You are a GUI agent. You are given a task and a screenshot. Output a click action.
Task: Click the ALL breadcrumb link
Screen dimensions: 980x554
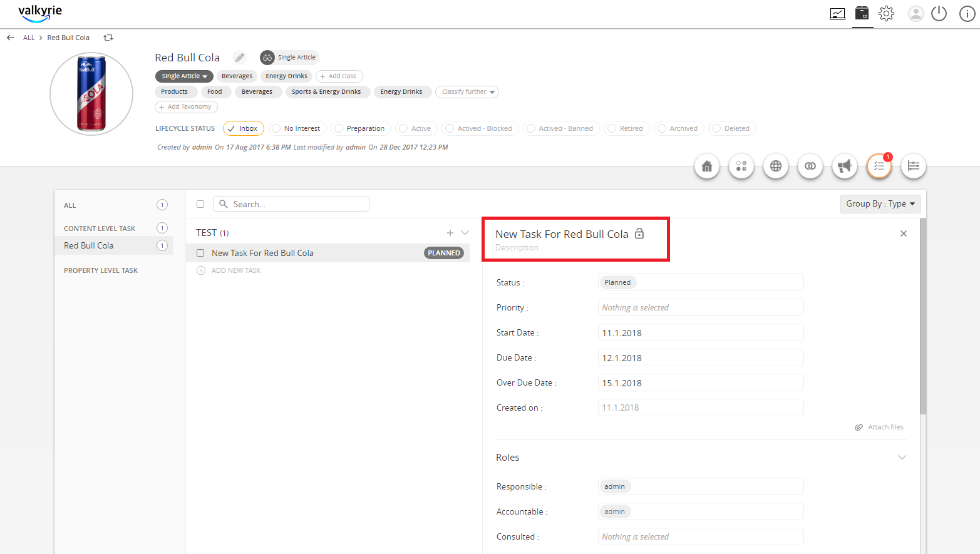point(29,38)
